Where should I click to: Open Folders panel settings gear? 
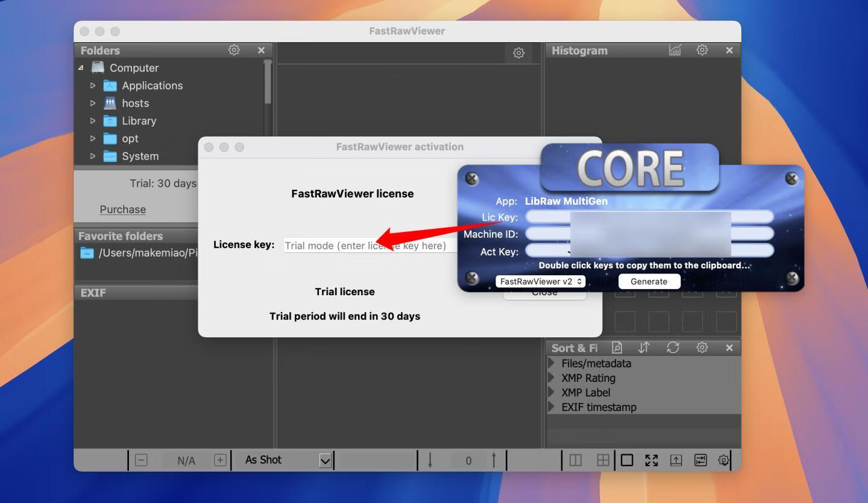[x=234, y=50]
